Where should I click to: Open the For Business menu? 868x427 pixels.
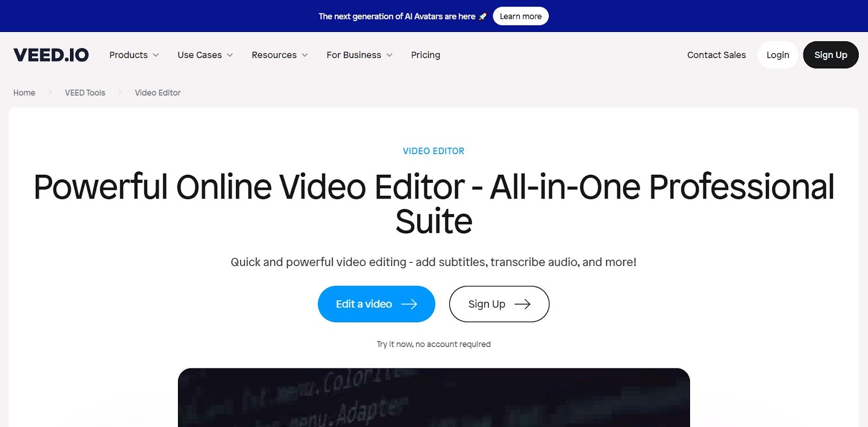[x=359, y=55]
